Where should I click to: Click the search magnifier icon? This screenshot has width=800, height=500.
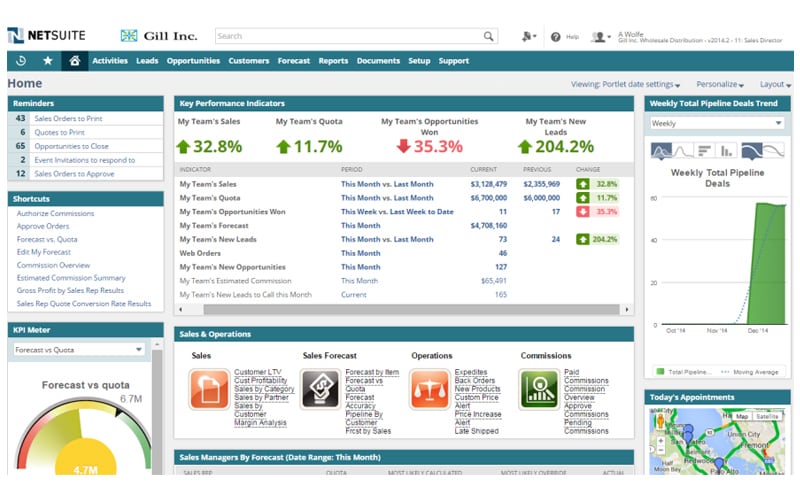pos(488,36)
